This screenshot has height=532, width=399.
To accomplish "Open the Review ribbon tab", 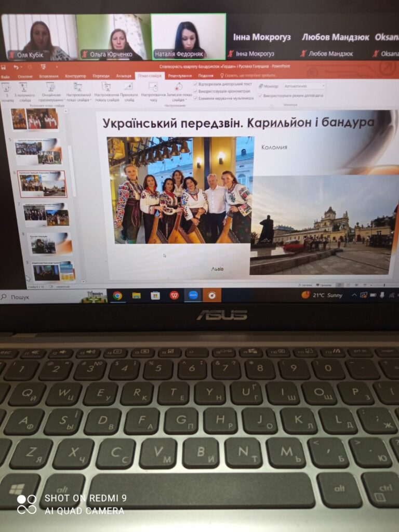I will tap(180, 76).
